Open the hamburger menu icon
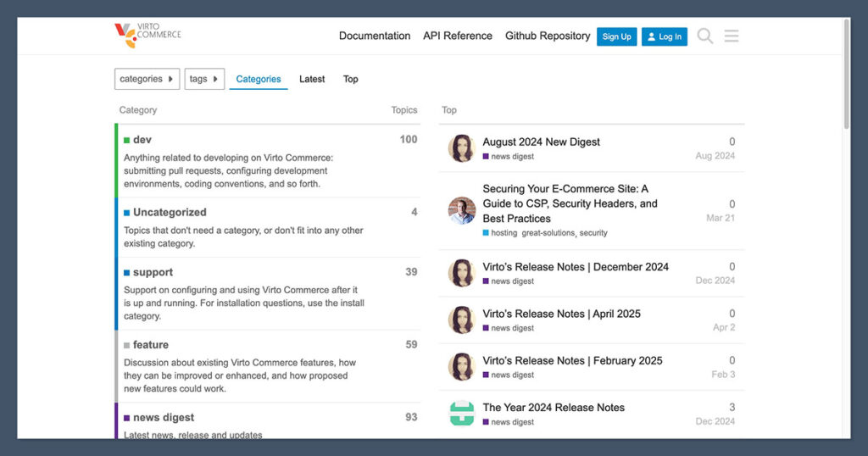 click(732, 36)
